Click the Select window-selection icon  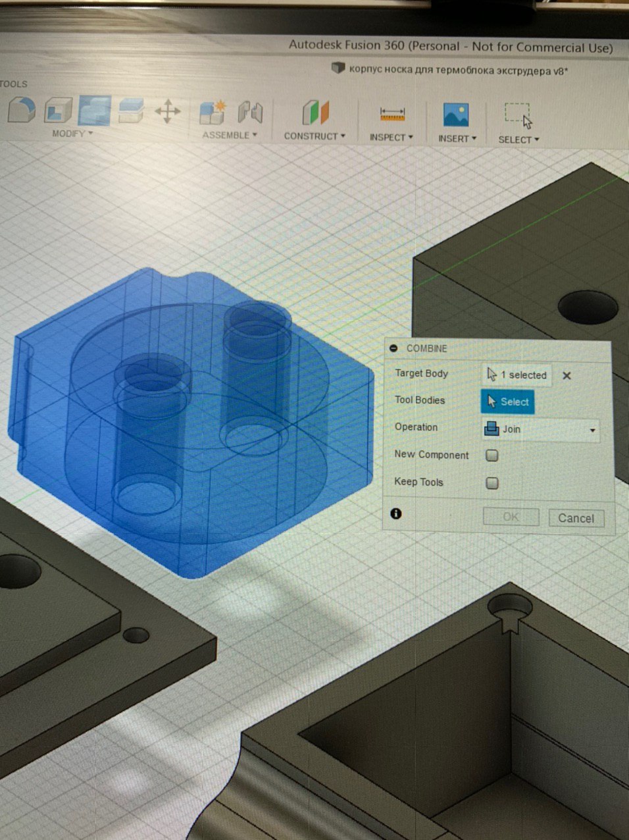click(518, 116)
